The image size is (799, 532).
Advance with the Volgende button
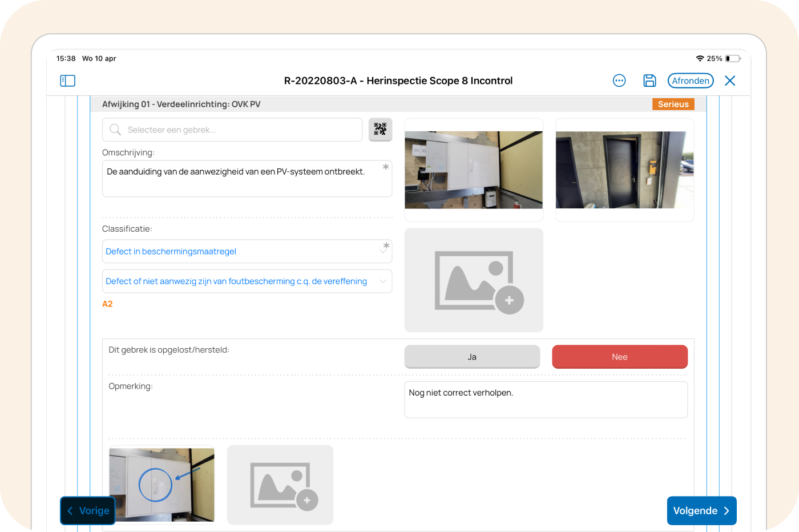pyautogui.click(x=701, y=510)
